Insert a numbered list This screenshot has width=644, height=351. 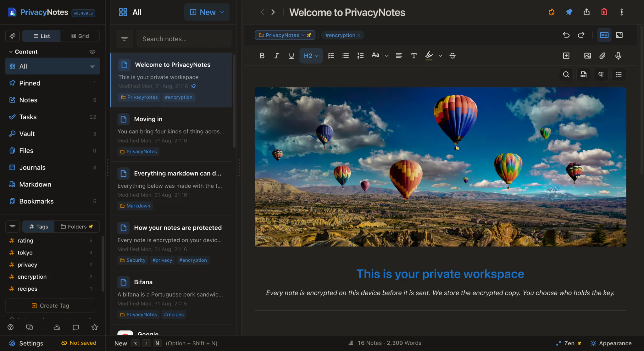pyautogui.click(x=360, y=56)
